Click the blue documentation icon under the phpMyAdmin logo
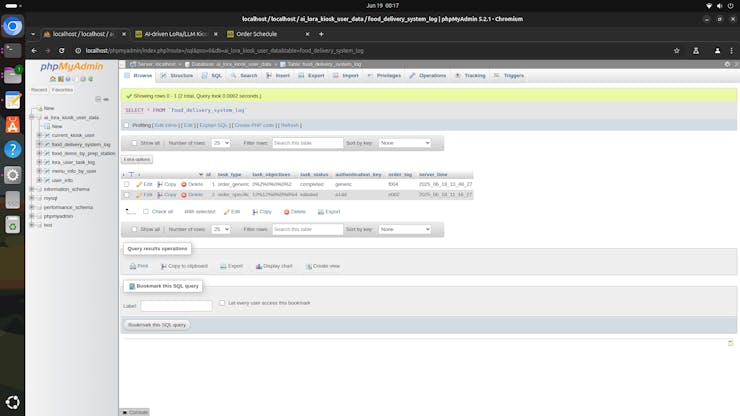 pos(68,79)
